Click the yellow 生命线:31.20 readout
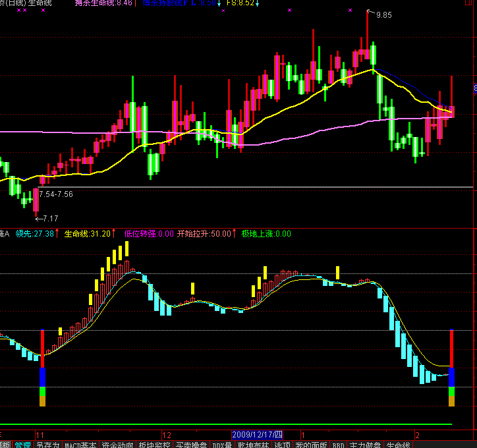 (x=88, y=234)
